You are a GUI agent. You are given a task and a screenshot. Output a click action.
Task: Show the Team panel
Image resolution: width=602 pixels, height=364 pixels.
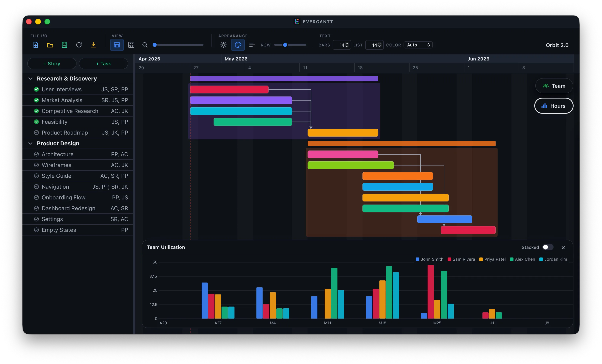click(554, 86)
